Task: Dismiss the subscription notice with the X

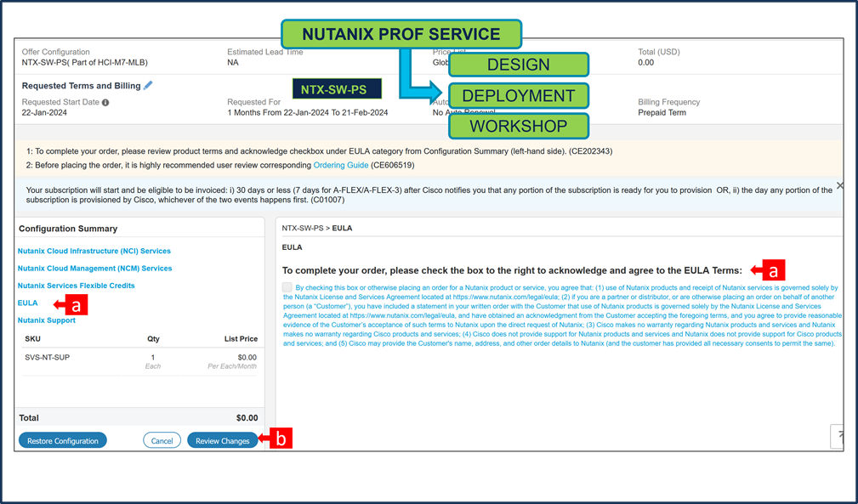Action: click(840, 186)
